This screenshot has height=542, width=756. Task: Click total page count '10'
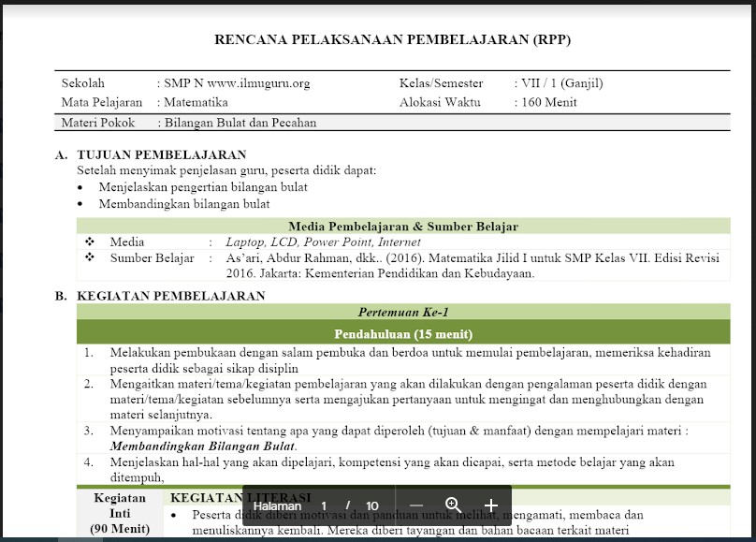tap(371, 505)
